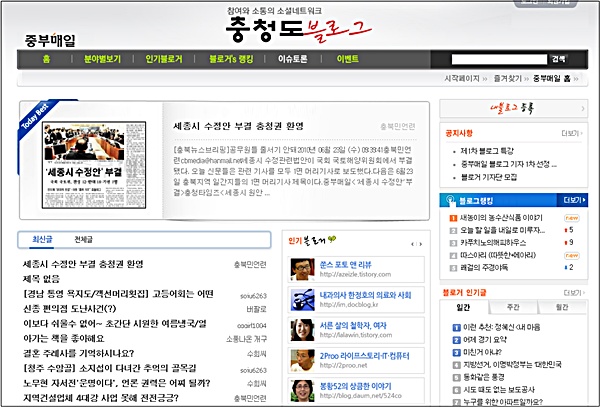Open popular post 이런 추천: 정혜신 내 마음

click(x=502, y=327)
